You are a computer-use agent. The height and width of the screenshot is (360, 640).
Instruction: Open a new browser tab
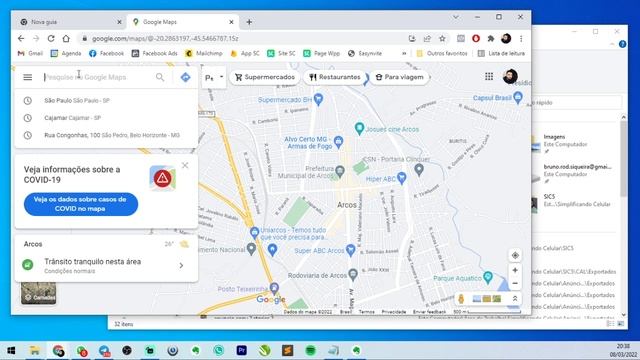tap(249, 22)
